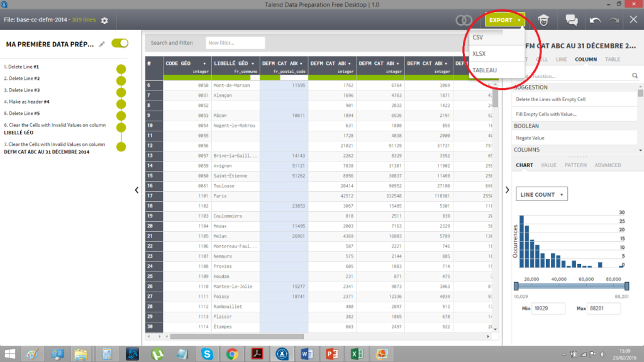Open the feedback chat bubbles icon
The width and height of the screenshot is (644, 362).
[571, 19]
